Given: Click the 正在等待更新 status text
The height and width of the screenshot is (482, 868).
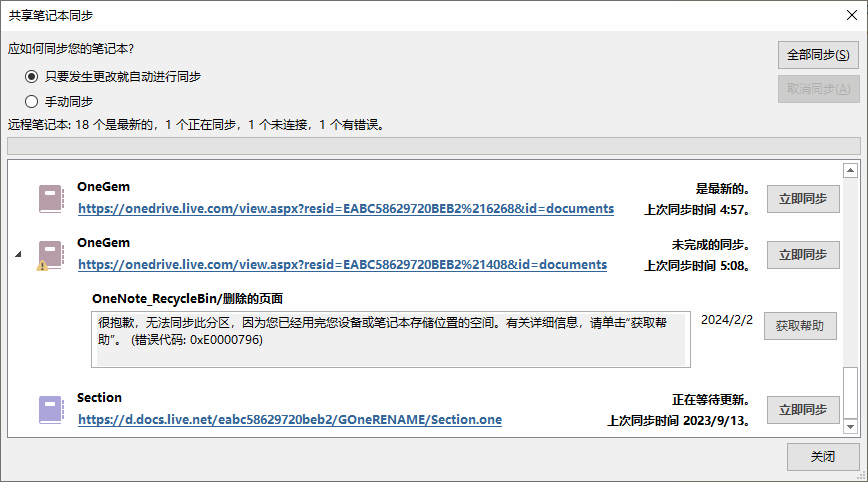Looking at the screenshot, I should [710, 400].
